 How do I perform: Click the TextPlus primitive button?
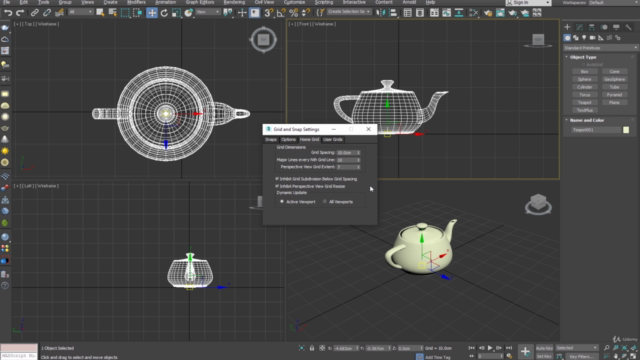pos(584,110)
